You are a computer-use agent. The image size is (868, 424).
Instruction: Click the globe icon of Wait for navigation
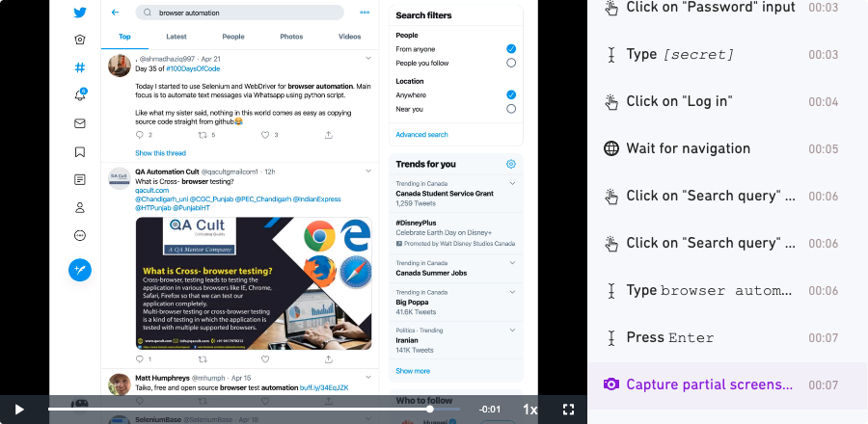click(611, 148)
